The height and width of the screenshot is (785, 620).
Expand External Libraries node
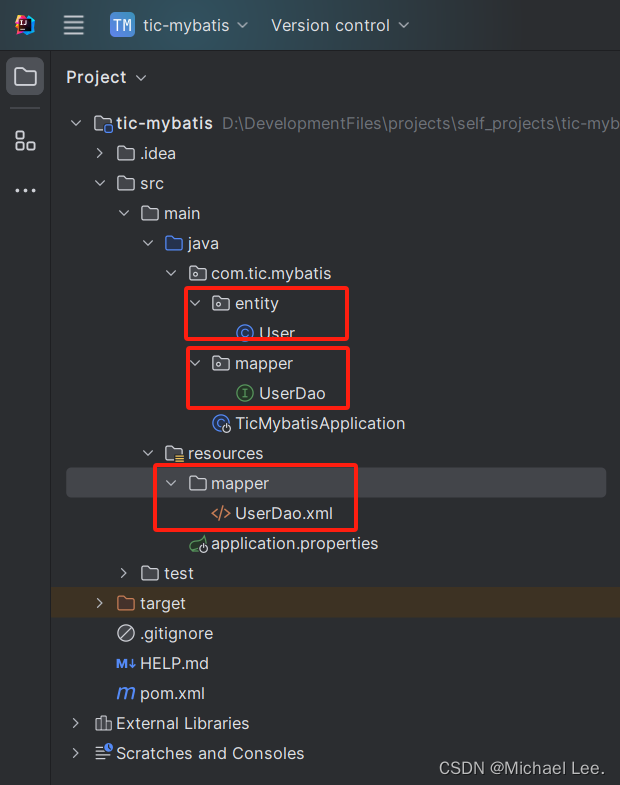pyautogui.click(x=76, y=723)
